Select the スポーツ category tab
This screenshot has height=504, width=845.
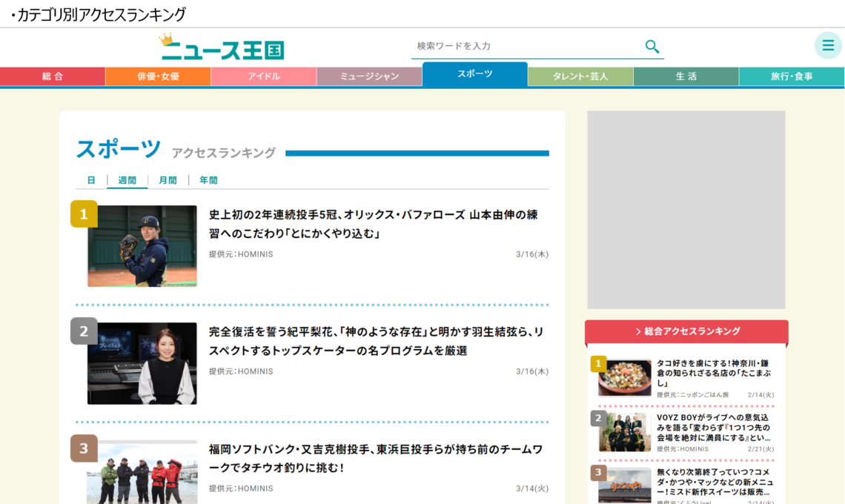[475, 74]
